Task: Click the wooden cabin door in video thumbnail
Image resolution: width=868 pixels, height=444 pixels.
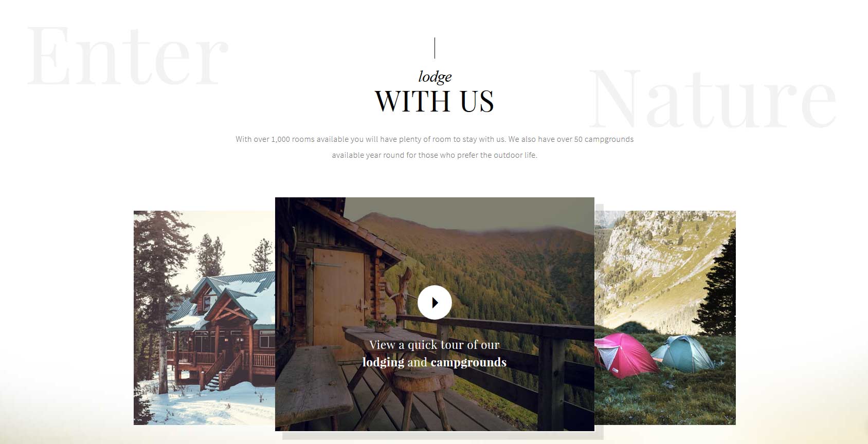Action: pyautogui.click(x=338, y=301)
